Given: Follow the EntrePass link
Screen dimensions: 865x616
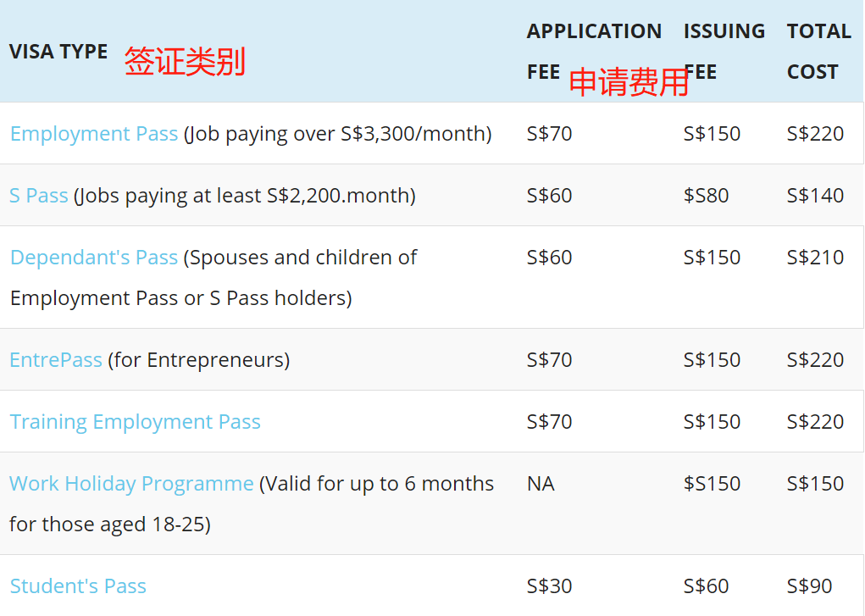Looking at the screenshot, I should pos(56,360).
